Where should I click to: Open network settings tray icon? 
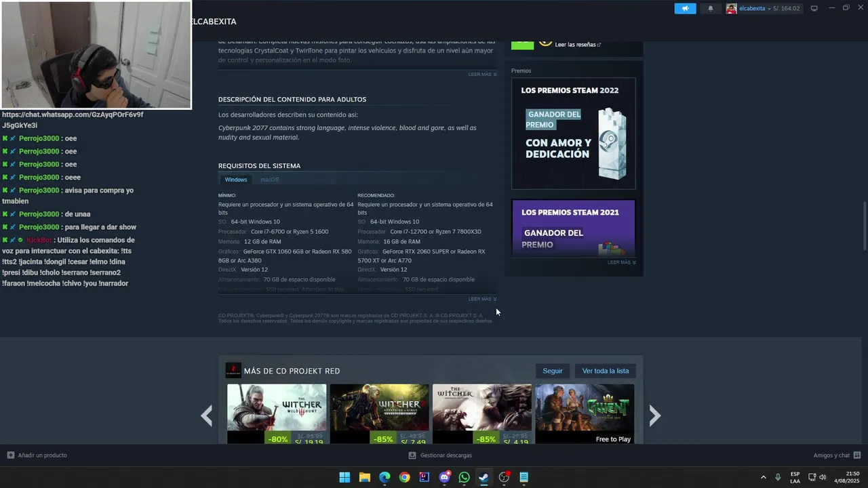click(x=812, y=477)
